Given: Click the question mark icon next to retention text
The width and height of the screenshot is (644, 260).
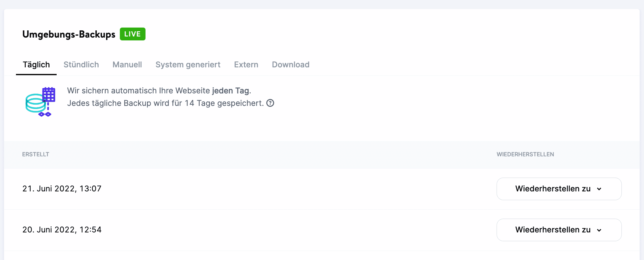Looking at the screenshot, I should (x=270, y=103).
